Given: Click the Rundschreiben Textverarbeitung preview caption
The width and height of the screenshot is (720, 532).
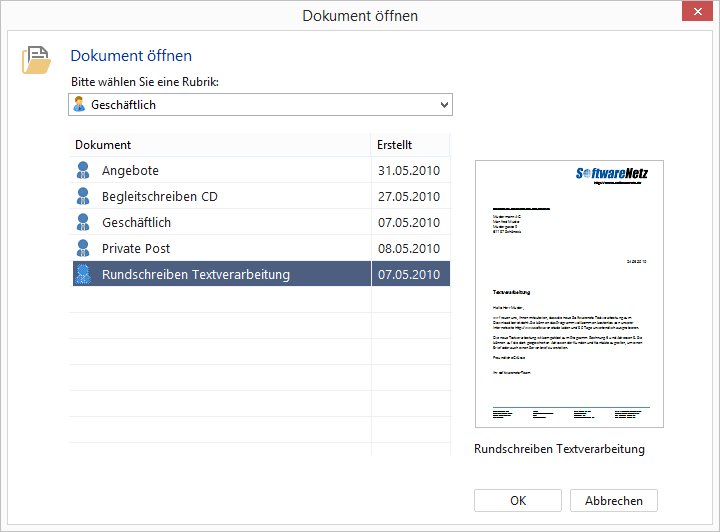Looking at the screenshot, I should click(x=559, y=449).
